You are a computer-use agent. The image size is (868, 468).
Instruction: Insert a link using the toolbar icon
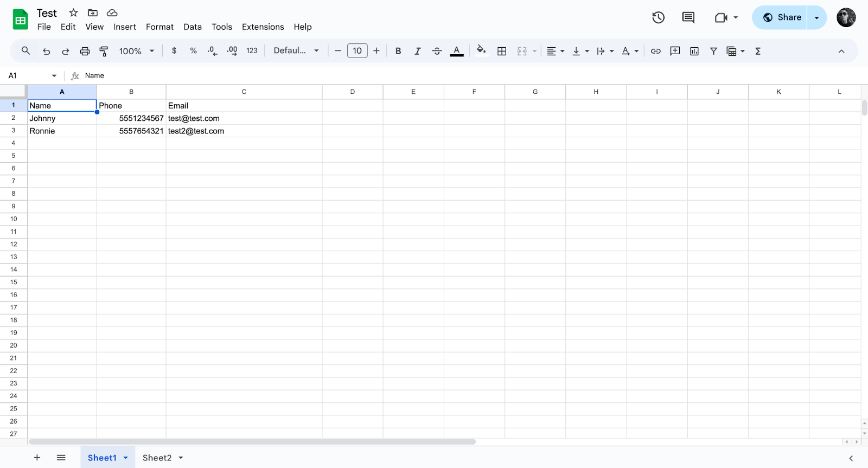pos(655,51)
